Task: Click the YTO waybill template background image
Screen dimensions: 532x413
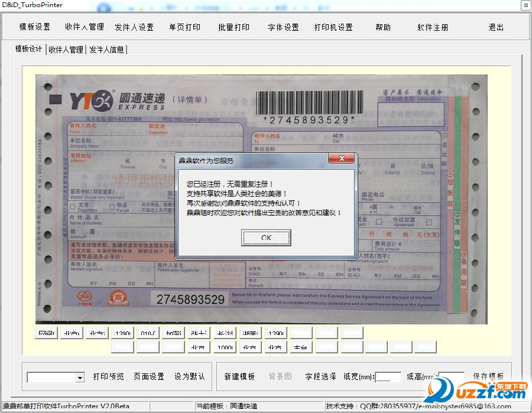Action: [261, 199]
